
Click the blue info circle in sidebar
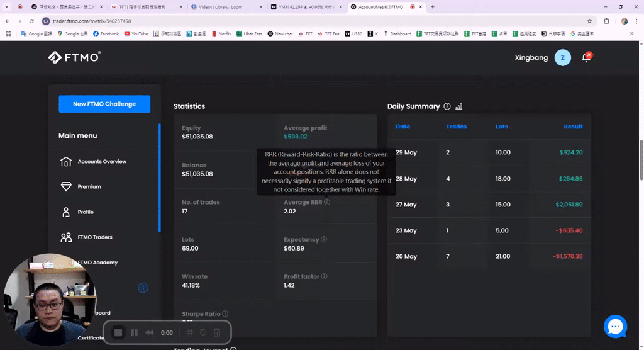(143, 288)
